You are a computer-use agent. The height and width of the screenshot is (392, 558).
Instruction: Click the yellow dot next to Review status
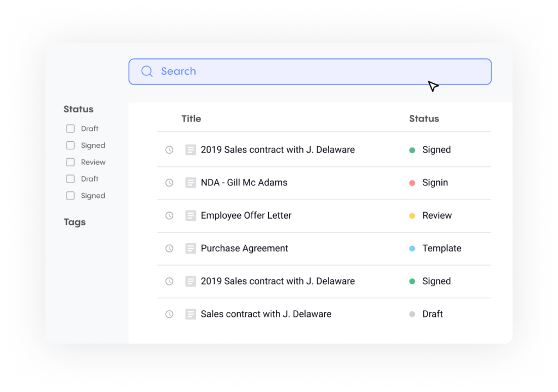(412, 216)
